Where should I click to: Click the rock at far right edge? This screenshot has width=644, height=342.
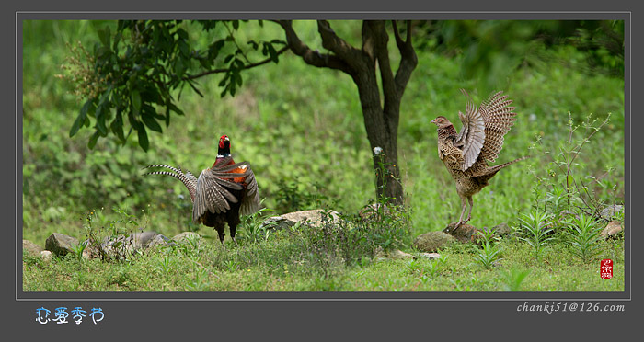click(611, 230)
